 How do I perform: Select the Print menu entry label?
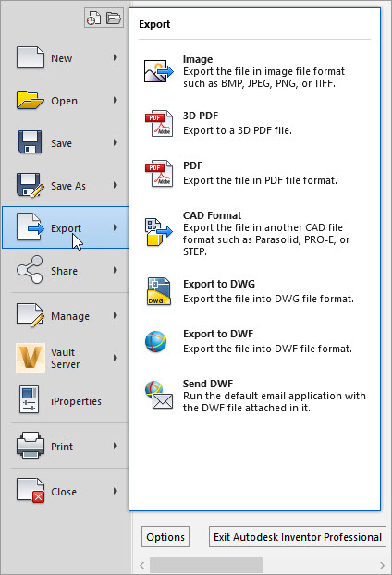62,447
